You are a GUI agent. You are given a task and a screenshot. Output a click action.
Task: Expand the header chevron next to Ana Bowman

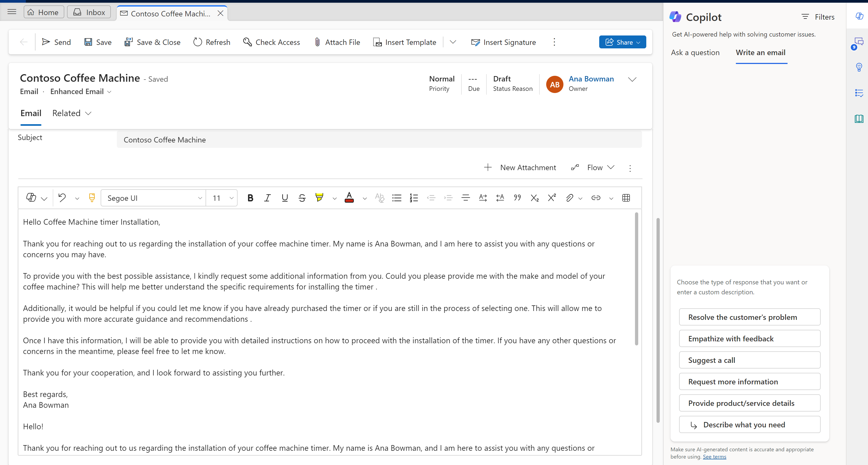coord(632,80)
